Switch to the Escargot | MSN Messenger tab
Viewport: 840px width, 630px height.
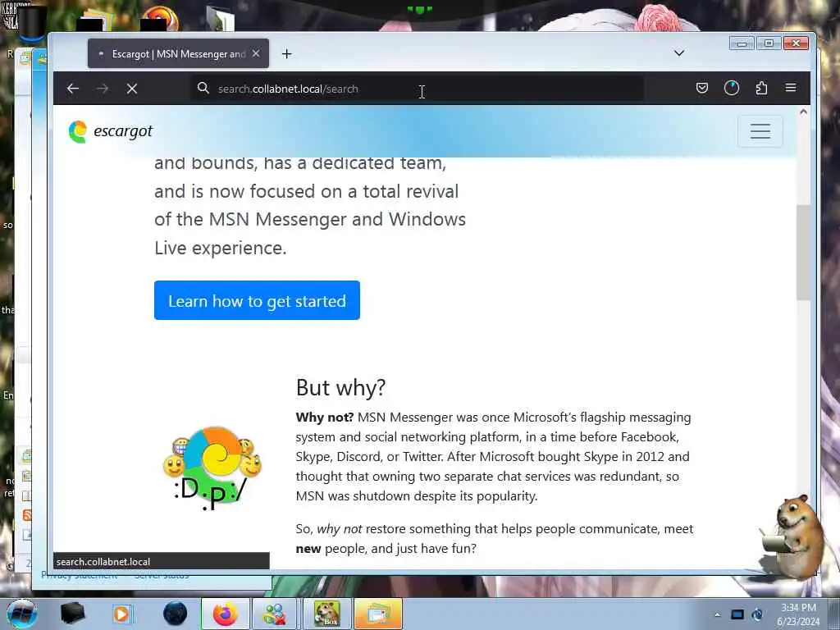coord(178,53)
